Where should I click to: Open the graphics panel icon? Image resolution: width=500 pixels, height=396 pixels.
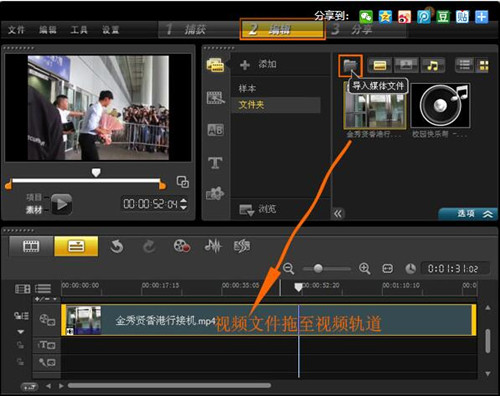tap(215, 194)
